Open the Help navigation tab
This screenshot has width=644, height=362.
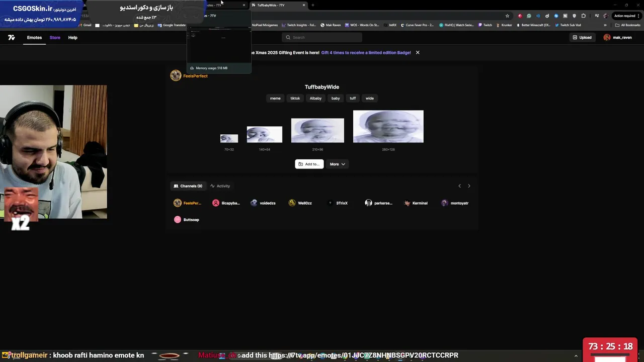[73, 38]
